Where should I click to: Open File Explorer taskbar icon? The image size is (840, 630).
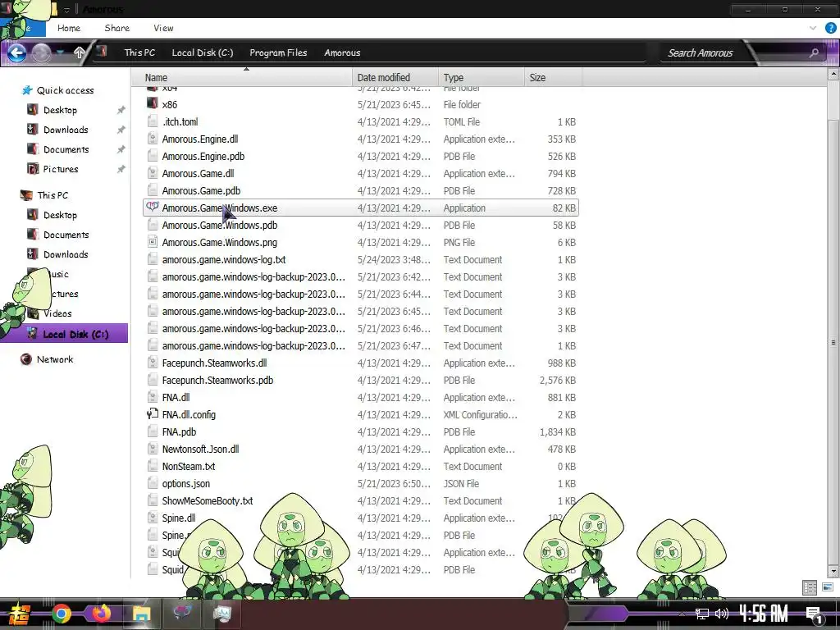click(141, 614)
